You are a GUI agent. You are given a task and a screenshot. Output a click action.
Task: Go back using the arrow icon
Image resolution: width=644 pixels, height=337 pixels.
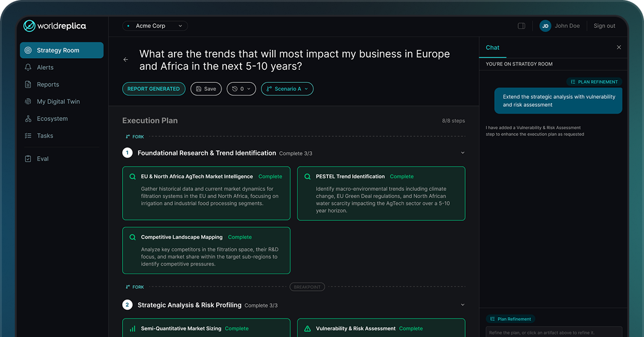(126, 60)
